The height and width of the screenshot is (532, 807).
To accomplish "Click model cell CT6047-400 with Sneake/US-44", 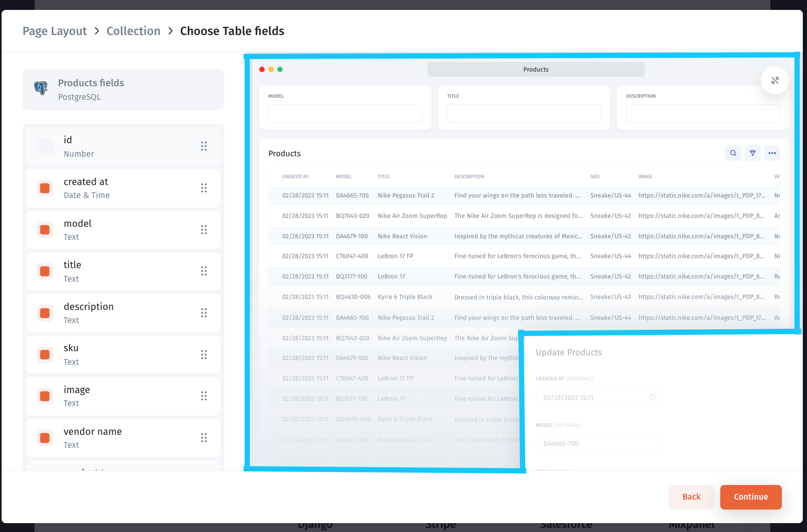I will [x=352, y=256].
